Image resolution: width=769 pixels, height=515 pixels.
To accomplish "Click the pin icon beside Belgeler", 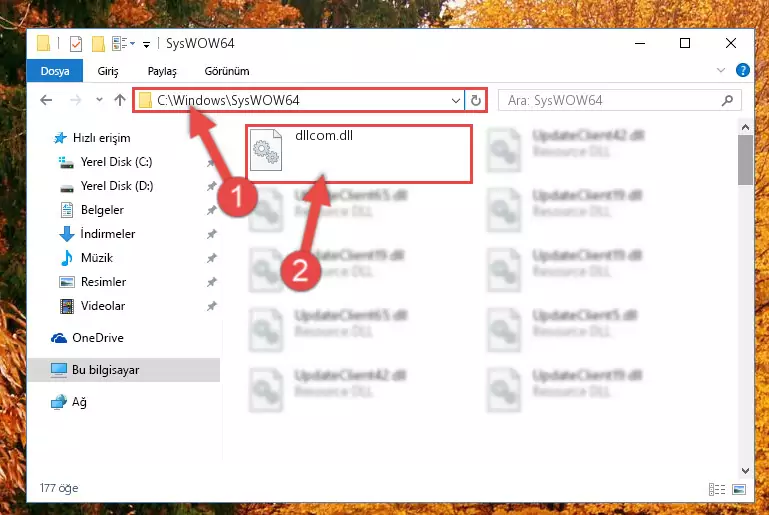I will tap(211, 210).
